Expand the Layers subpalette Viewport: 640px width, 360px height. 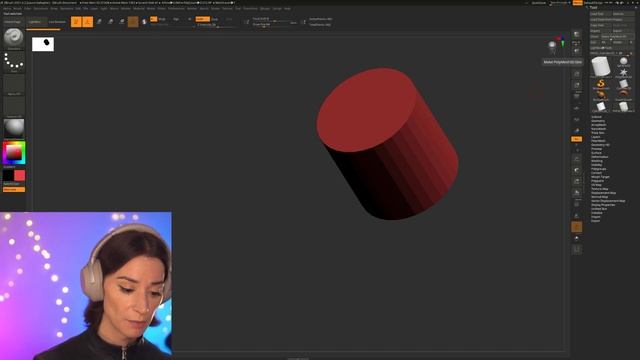(596, 137)
